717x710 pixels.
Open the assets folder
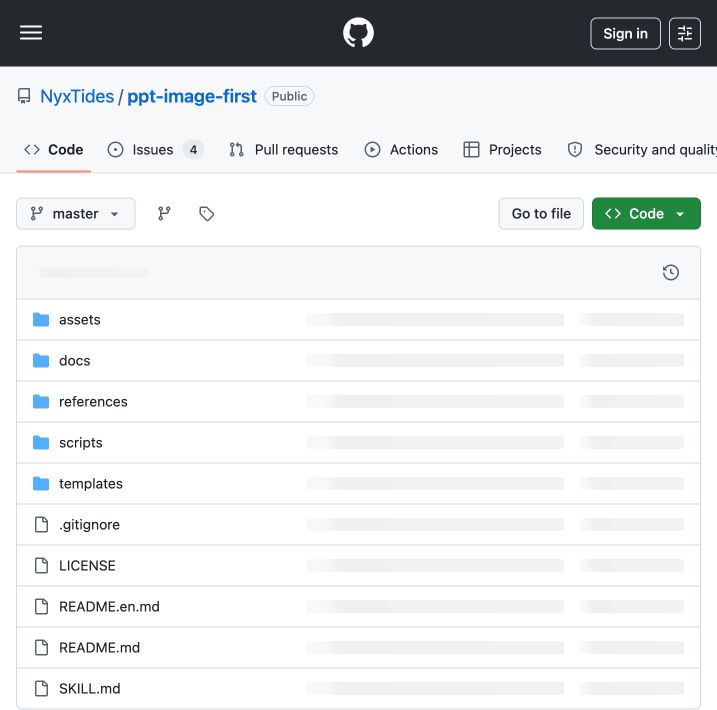[80, 320]
